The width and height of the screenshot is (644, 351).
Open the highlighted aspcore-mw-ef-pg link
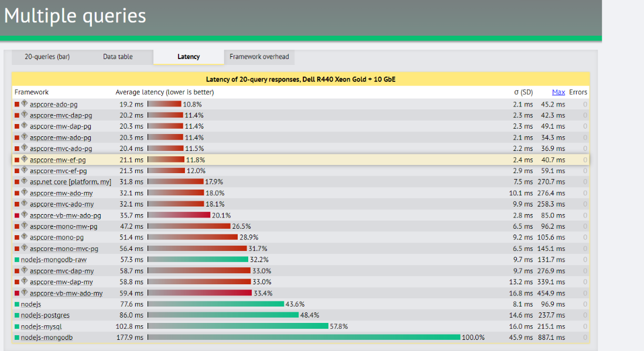pos(57,160)
